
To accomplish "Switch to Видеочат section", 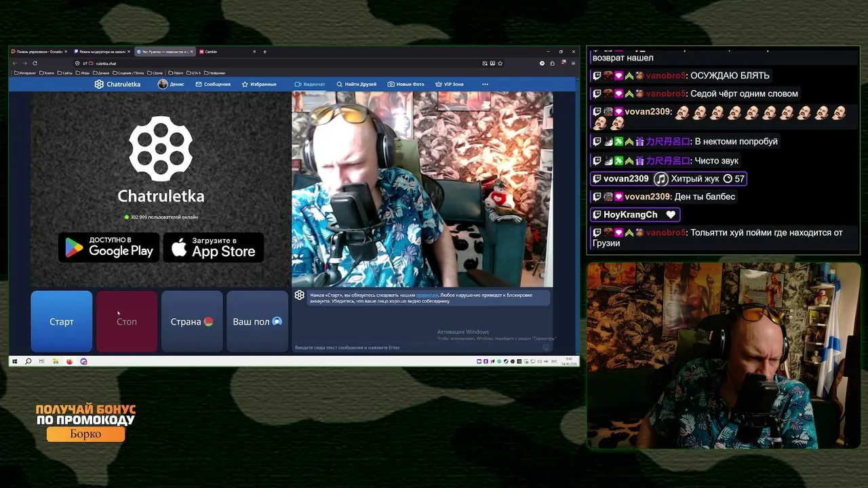I will [310, 84].
